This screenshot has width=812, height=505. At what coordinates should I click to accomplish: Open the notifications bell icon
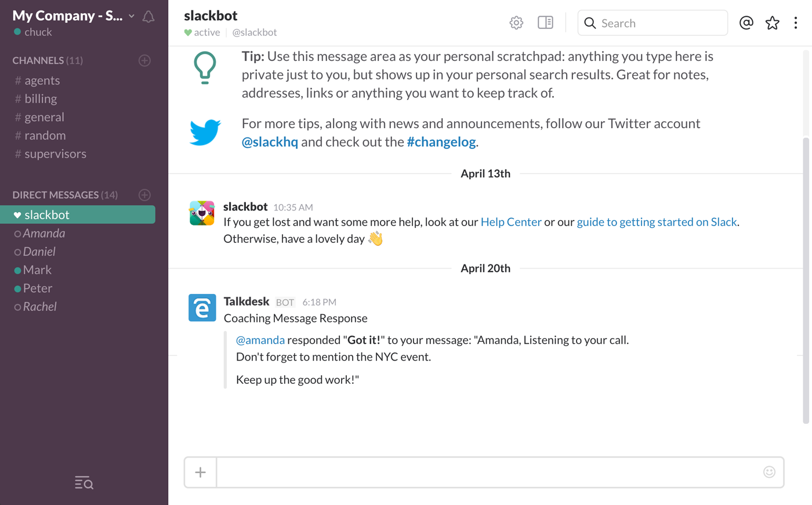pyautogui.click(x=148, y=17)
